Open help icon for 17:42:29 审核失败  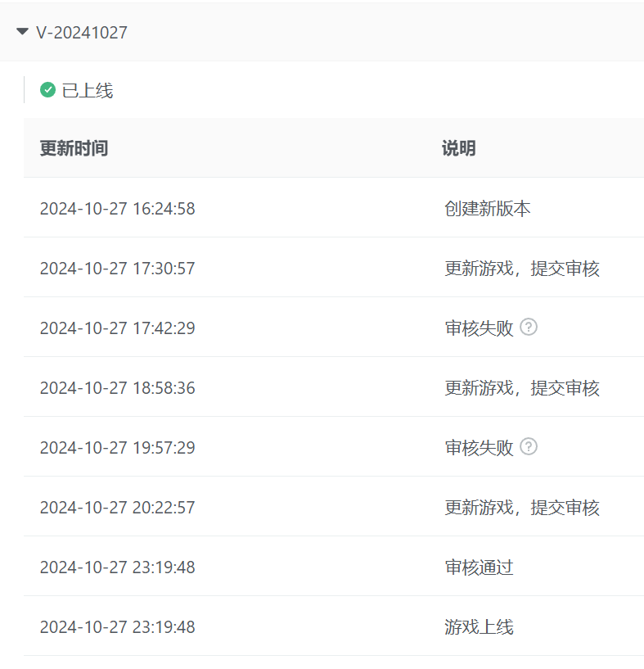(529, 328)
